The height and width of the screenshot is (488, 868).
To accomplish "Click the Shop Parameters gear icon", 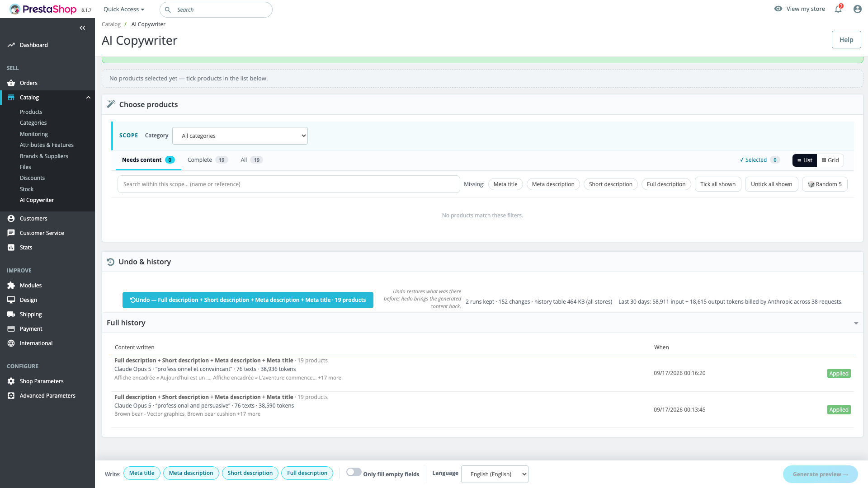I will (x=11, y=381).
